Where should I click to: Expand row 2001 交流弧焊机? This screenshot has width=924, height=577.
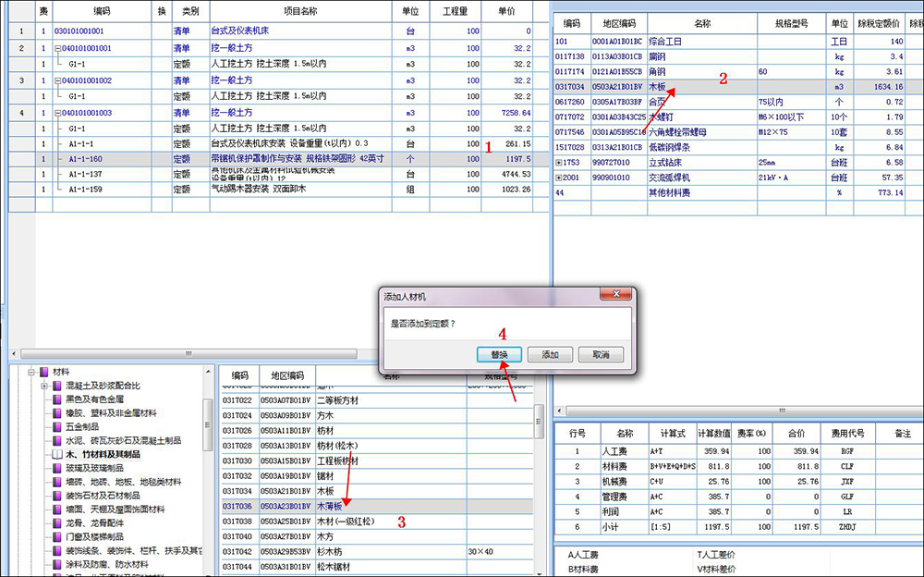559,178
